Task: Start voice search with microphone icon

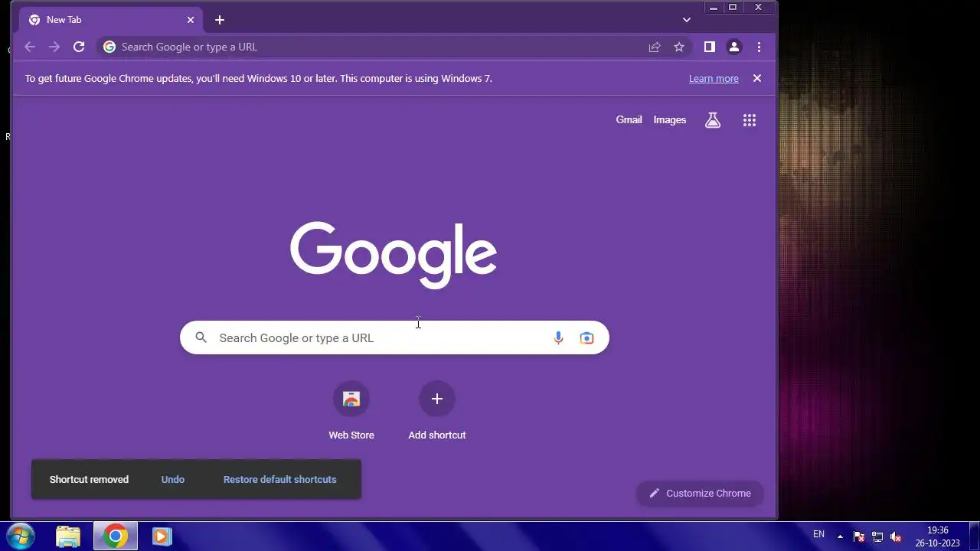Action: click(558, 337)
